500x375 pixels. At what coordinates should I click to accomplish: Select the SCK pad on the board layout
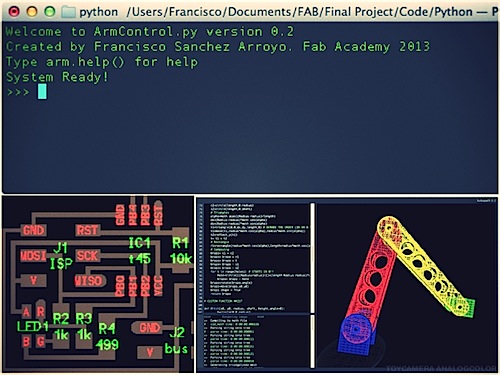pyautogui.click(x=87, y=256)
